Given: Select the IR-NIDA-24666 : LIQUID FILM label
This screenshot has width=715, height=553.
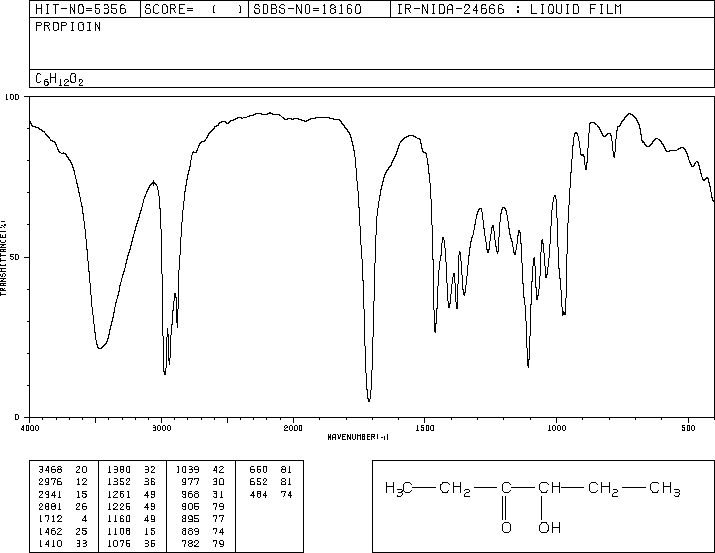Looking at the screenshot, I should [x=509, y=9].
